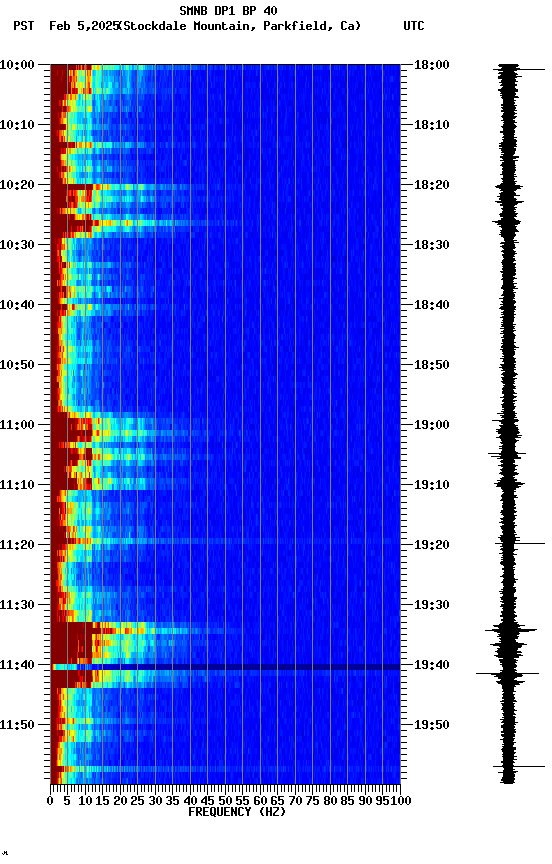Image resolution: width=552 pixels, height=864 pixels.
Task: Click the 11:50 PST time label
Action: [17, 725]
